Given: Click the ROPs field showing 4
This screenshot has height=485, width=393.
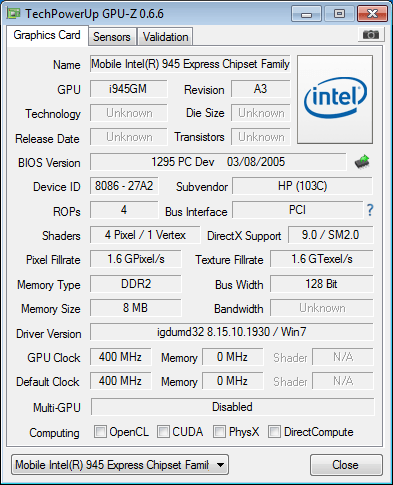Looking at the screenshot, I should [124, 210].
